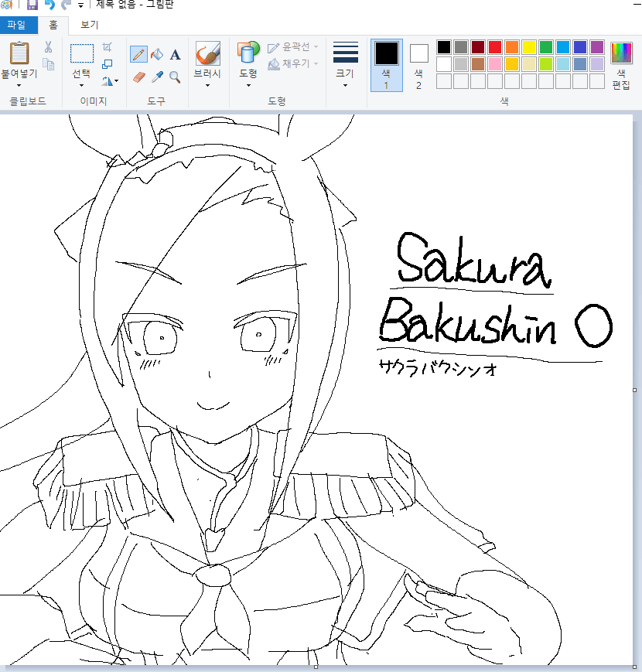
Task: Select the Text tool
Action: click(175, 55)
